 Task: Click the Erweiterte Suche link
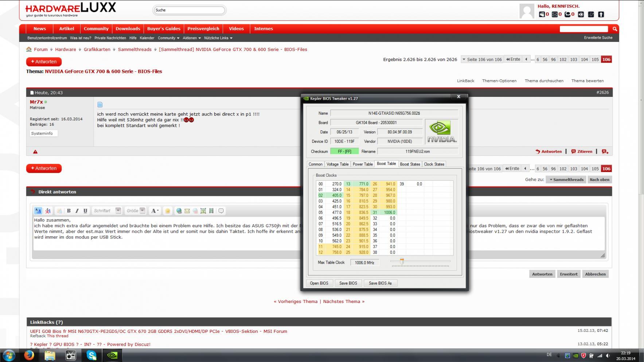tap(598, 38)
